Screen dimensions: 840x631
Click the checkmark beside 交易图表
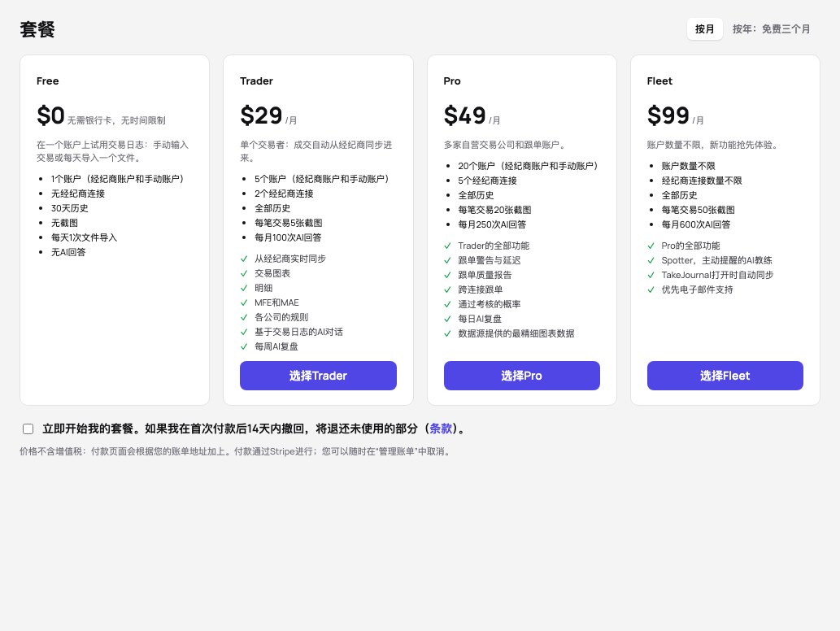[x=244, y=273]
